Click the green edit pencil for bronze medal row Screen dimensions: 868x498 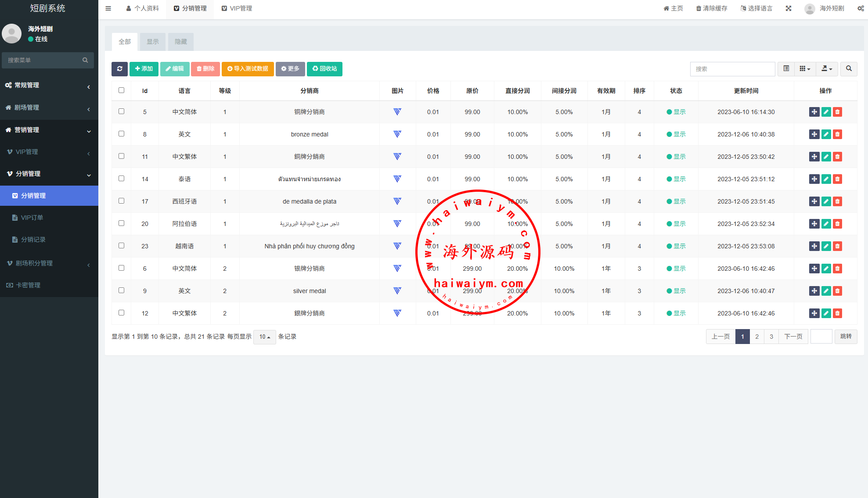[x=826, y=134]
